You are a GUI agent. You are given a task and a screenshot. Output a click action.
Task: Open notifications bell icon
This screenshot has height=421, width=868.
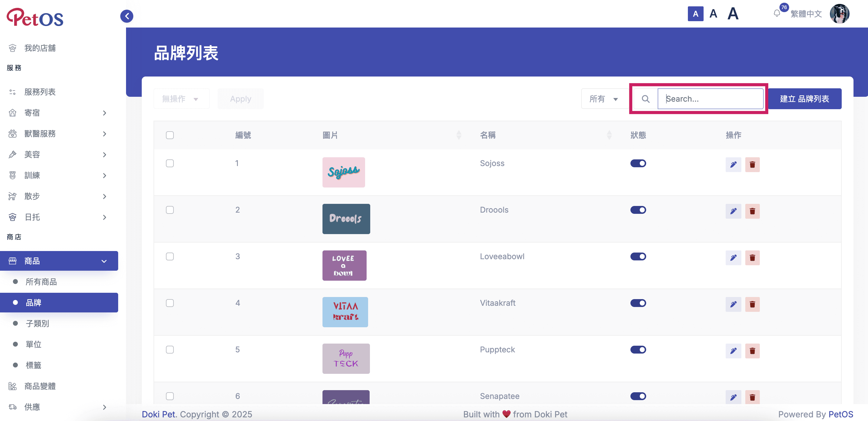777,14
